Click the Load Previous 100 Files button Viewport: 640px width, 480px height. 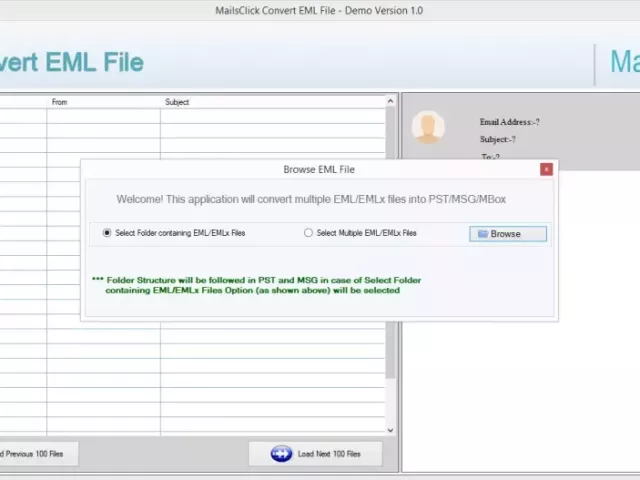(37, 453)
